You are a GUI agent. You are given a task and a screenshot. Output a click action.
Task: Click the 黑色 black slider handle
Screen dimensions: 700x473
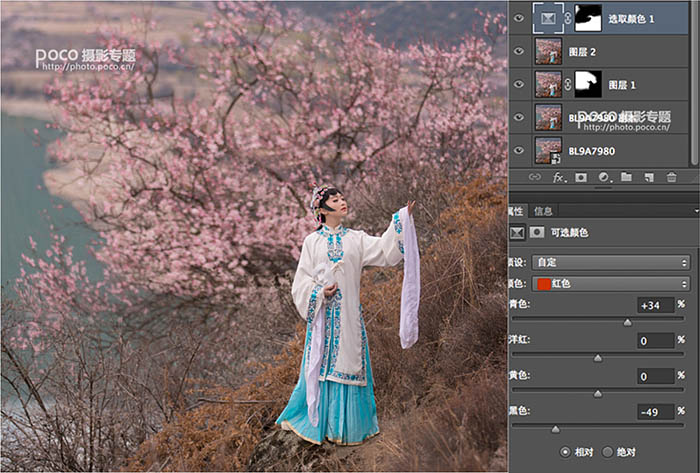pos(555,429)
